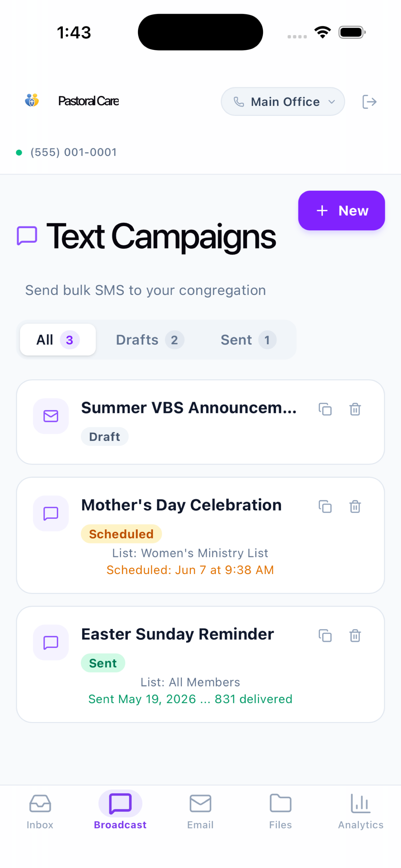Duplicate the Summer VBS Announcement campaign

(325, 409)
